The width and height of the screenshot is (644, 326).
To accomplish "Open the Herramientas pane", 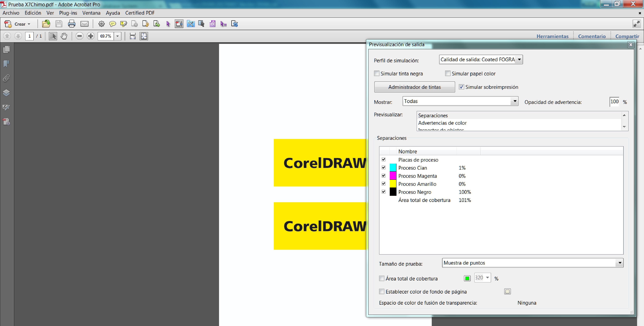I will 553,36.
